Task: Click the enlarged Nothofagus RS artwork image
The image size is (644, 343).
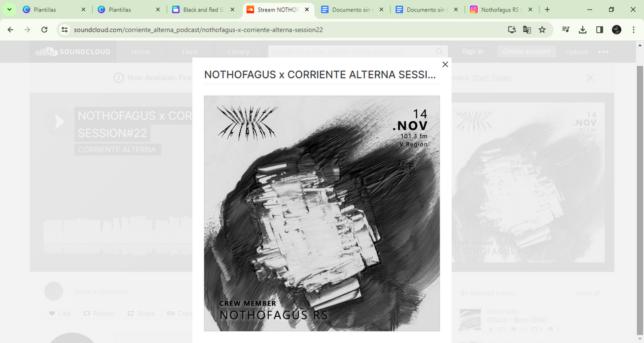Action: click(x=322, y=213)
